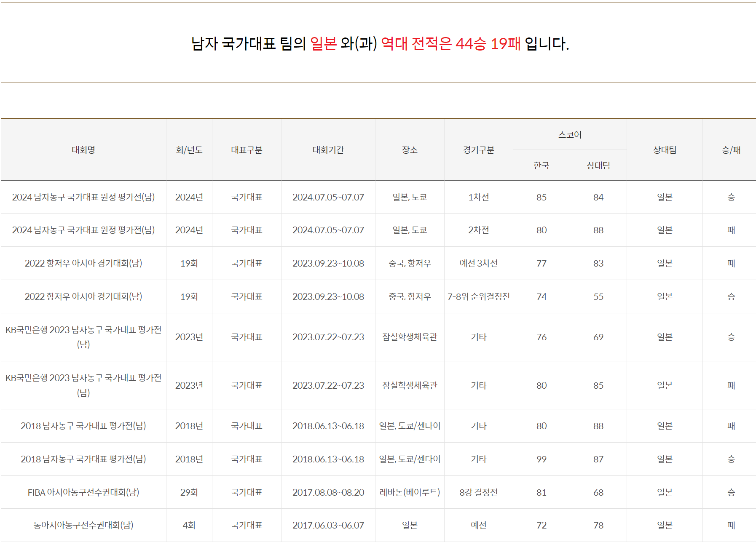Click the 대회명 column header
This screenshot has width=756, height=542.
click(83, 150)
